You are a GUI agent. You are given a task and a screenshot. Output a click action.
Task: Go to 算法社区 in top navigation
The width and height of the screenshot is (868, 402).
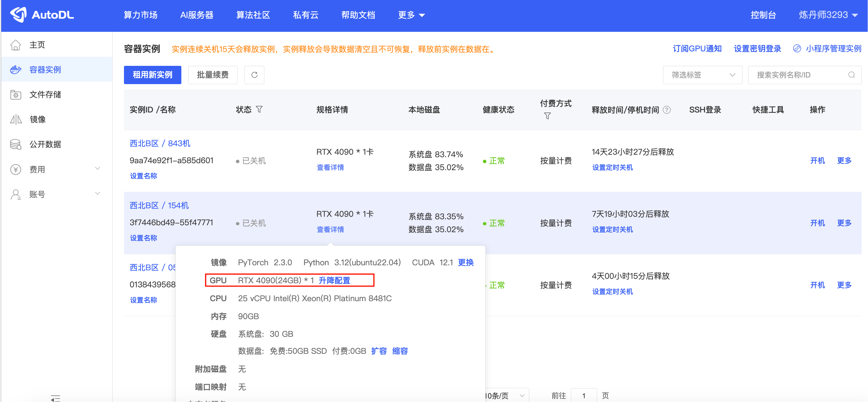pos(253,15)
